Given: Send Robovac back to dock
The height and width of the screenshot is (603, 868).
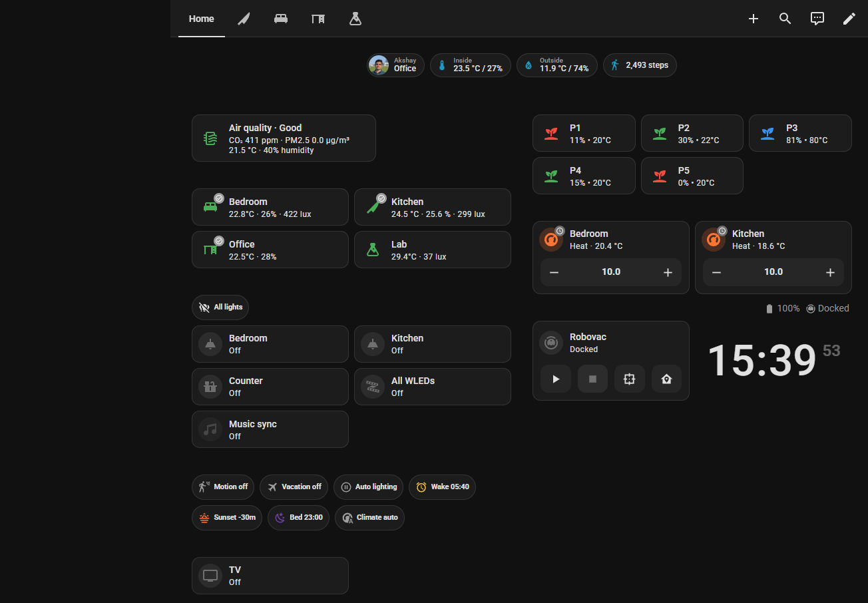Looking at the screenshot, I should pyautogui.click(x=667, y=379).
